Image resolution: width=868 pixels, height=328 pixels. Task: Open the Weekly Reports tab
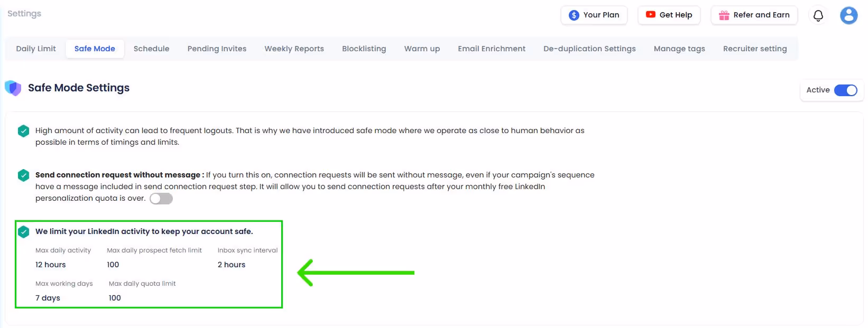click(294, 49)
